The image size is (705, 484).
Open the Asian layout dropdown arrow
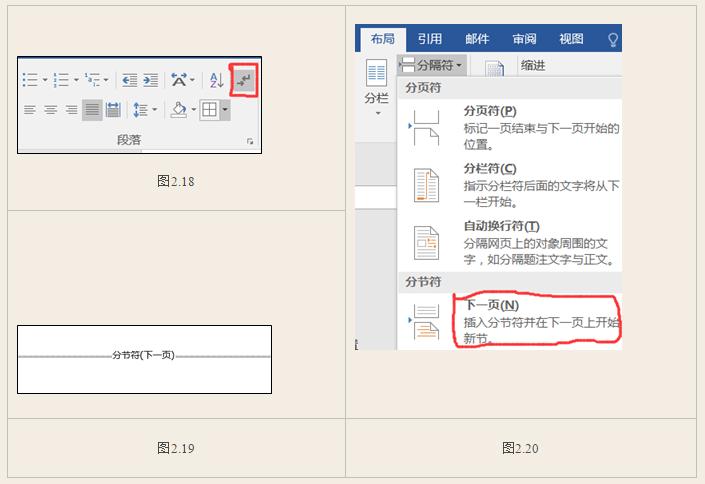(x=192, y=80)
